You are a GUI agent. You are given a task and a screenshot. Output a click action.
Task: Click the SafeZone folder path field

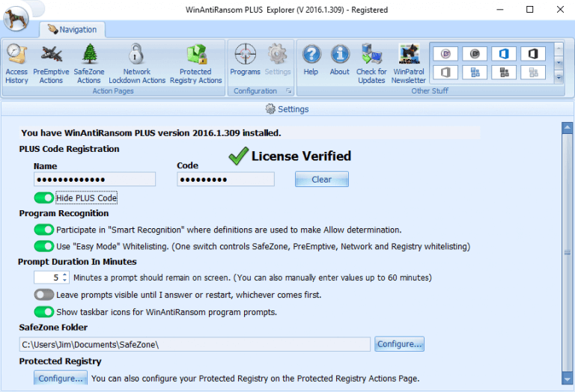(x=195, y=344)
